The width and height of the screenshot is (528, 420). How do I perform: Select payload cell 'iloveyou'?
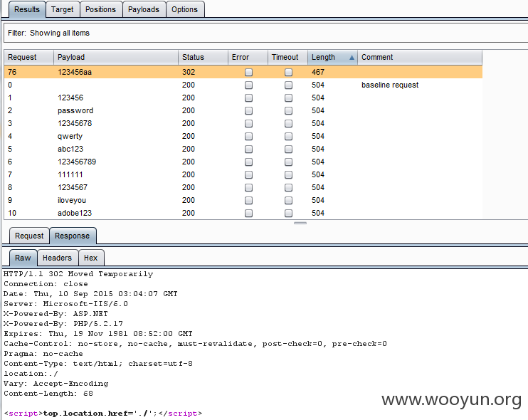72,200
